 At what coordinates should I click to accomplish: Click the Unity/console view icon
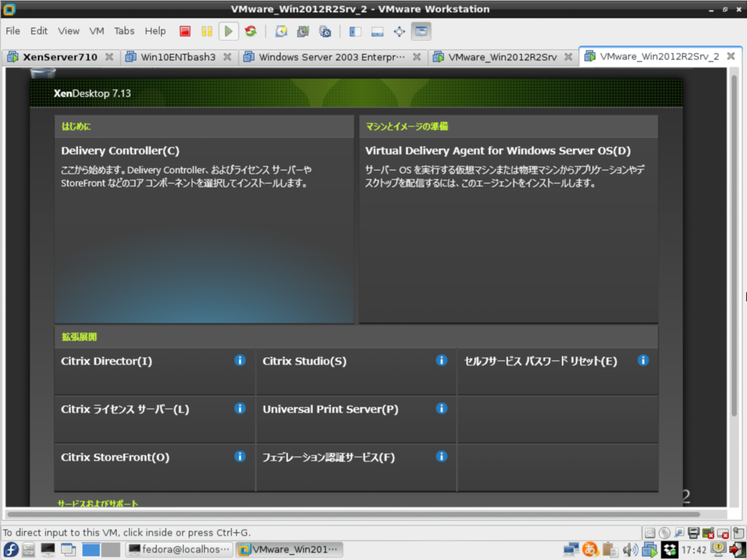421,31
